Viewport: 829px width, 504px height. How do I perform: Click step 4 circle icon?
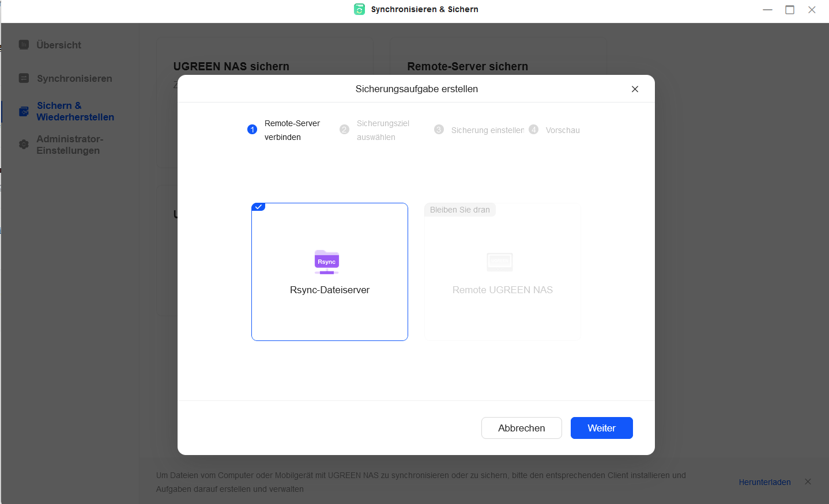point(533,130)
